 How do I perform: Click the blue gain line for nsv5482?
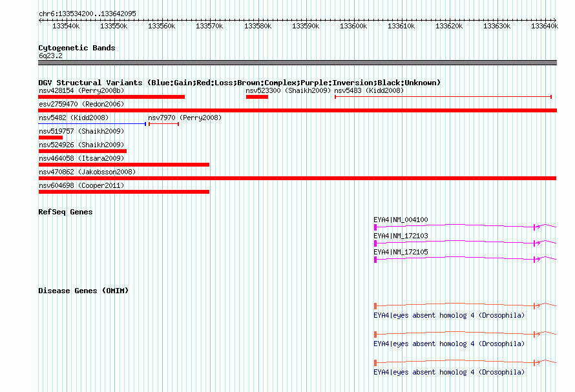coord(92,124)
